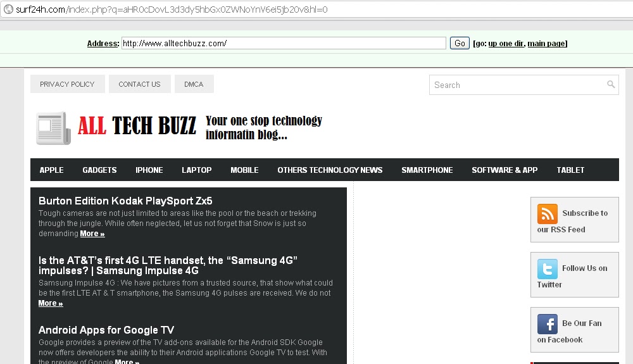Viewport: 633px width, 364px height.
Task: Open Android Apps for Google TV article
Action: point(106,330)
